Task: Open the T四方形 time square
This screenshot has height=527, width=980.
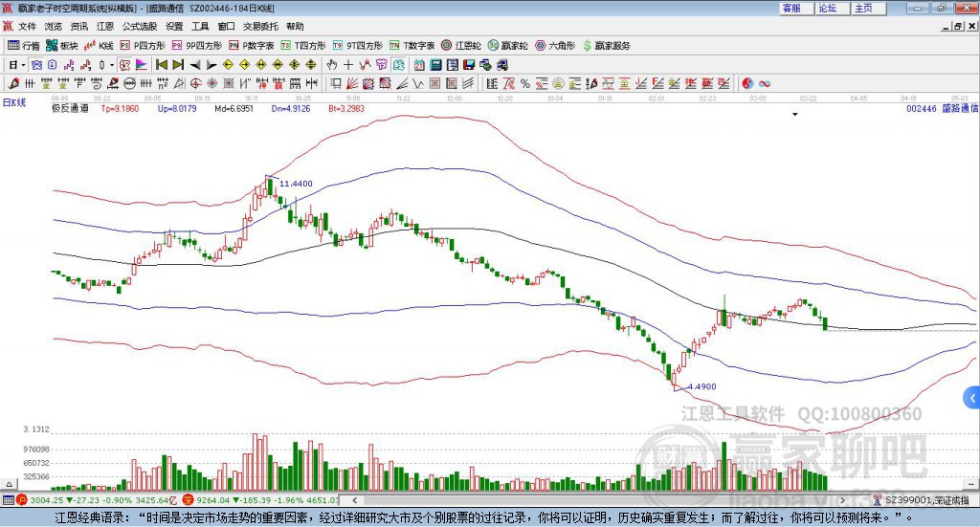Action: [x=303, y=46]
